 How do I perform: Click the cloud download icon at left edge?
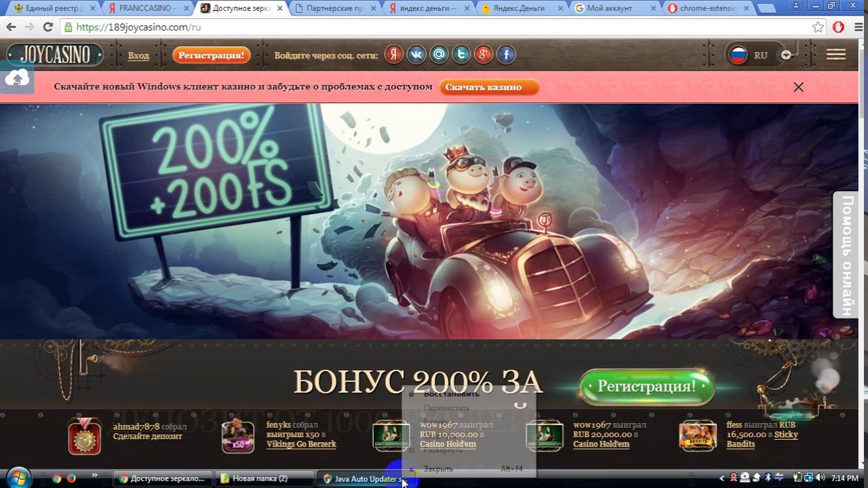pos(17,78)
